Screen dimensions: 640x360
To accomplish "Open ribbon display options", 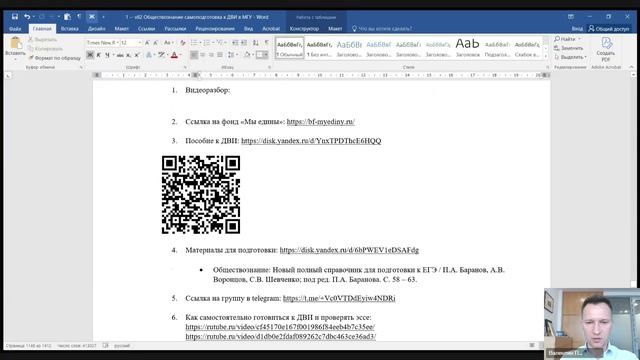I will click(571, 17).
